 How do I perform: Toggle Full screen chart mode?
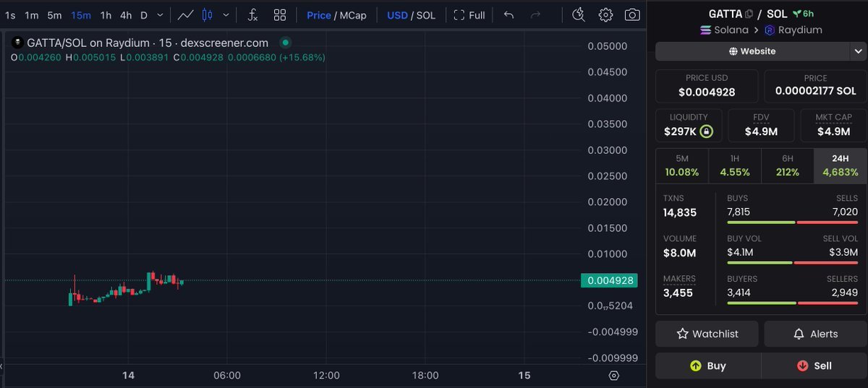tap(469, 15)
